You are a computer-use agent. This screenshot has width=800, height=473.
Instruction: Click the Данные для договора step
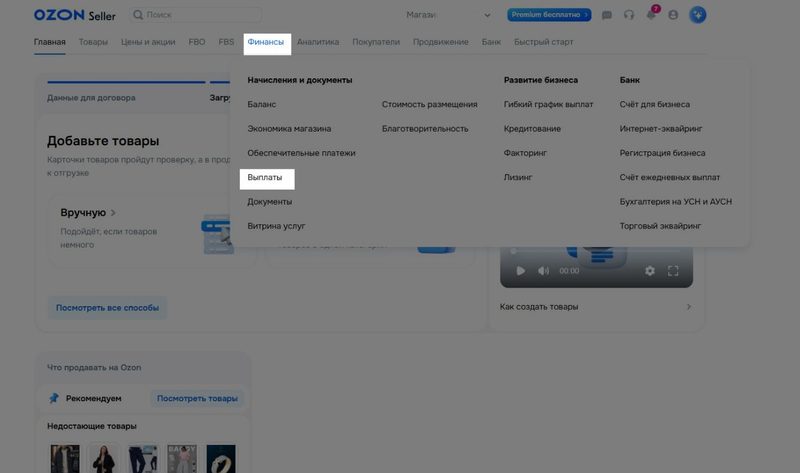[91, 97]
